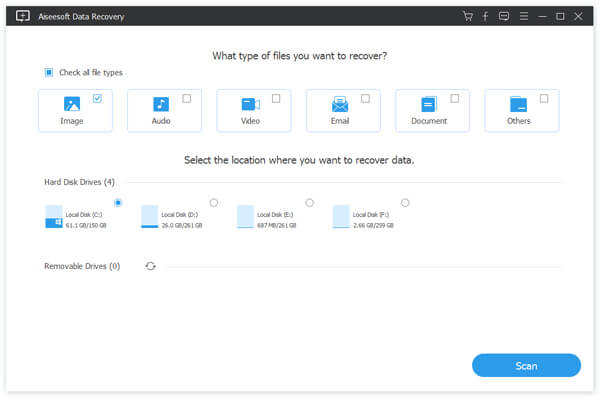Refresh the Removable Drives list
This screenshot has height=398, width=600.
click(x=150, y=266)
